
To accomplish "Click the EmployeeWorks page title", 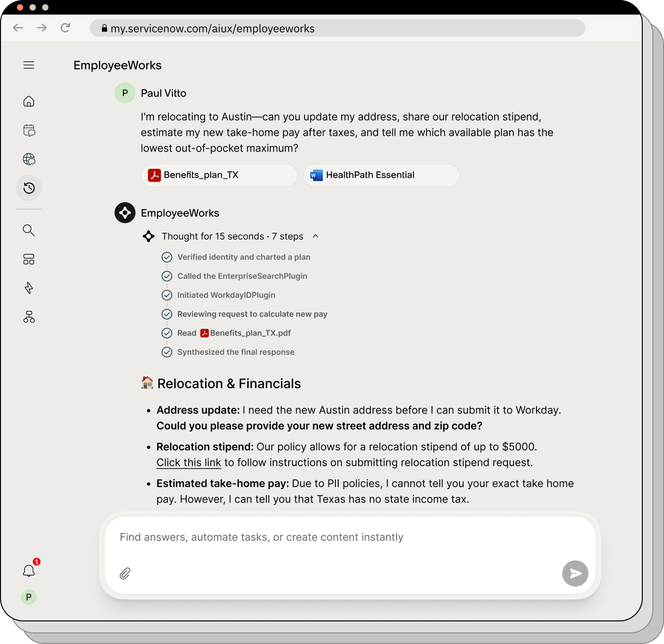I will [x=118, y=65].
